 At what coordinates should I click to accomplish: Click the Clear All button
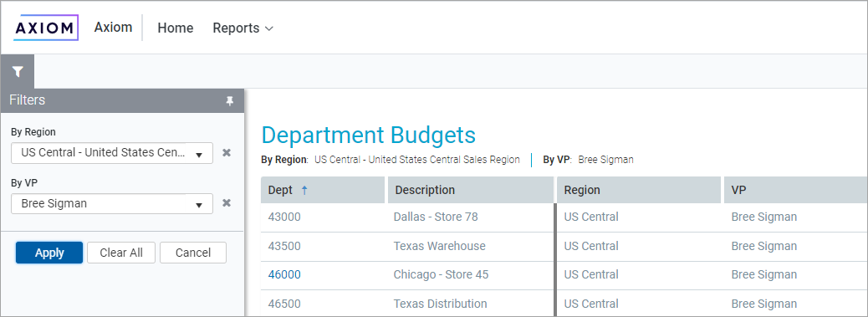121,253
